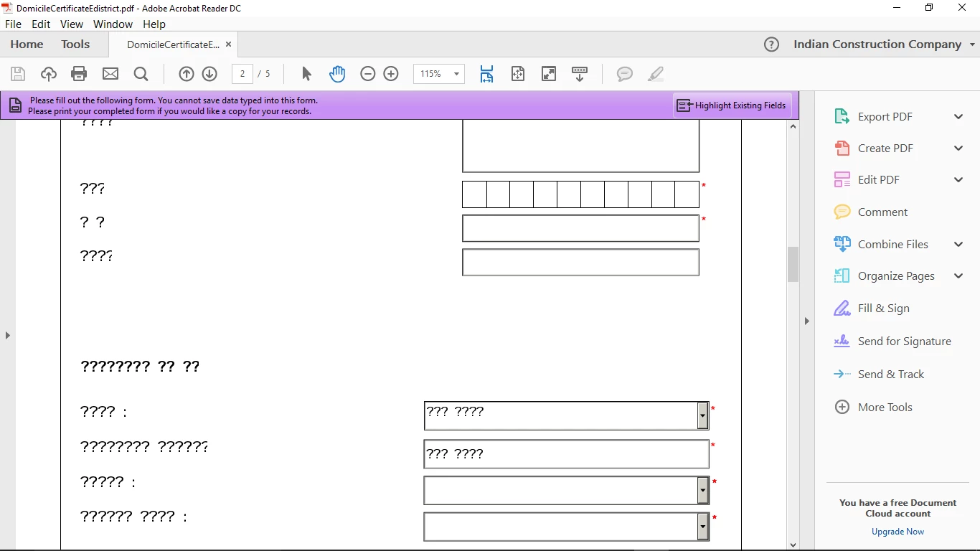Screen dimensions: 980x551
Task: Click the vertical scrollbar thumb
Action: point(793,264)
